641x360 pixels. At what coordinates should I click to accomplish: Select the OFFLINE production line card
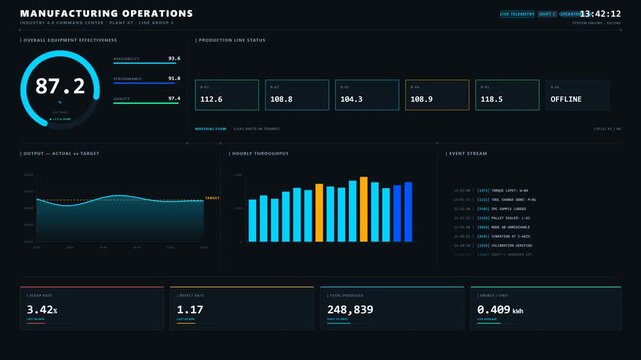point(577,95)
